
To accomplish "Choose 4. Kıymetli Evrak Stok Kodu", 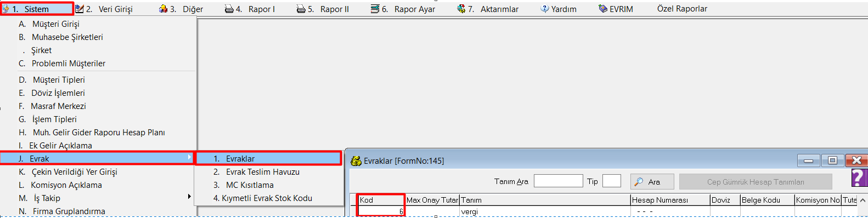I will (x=269, y=198).
